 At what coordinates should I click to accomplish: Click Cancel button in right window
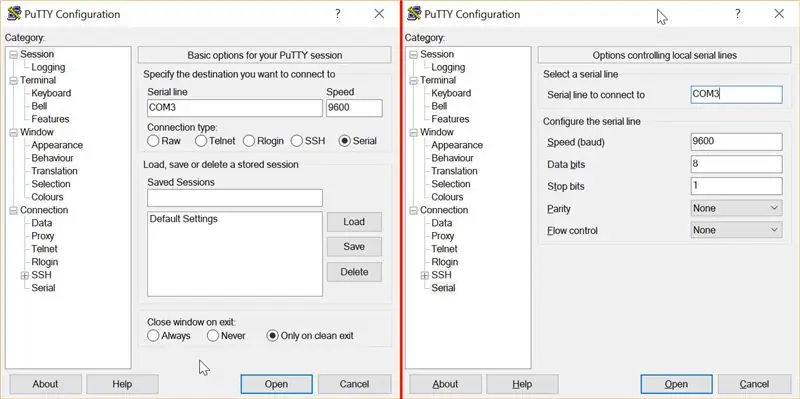pyautogui.click(x=754, y=384)
